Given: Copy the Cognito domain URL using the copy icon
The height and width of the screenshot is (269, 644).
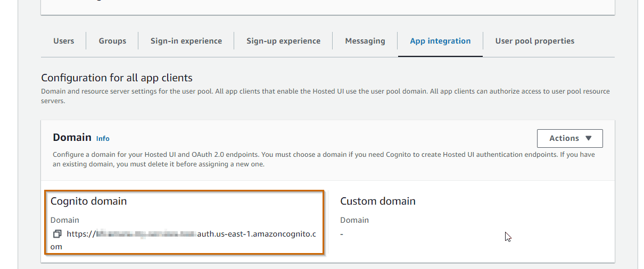Looking at the screenshot, I should [57, 234].
